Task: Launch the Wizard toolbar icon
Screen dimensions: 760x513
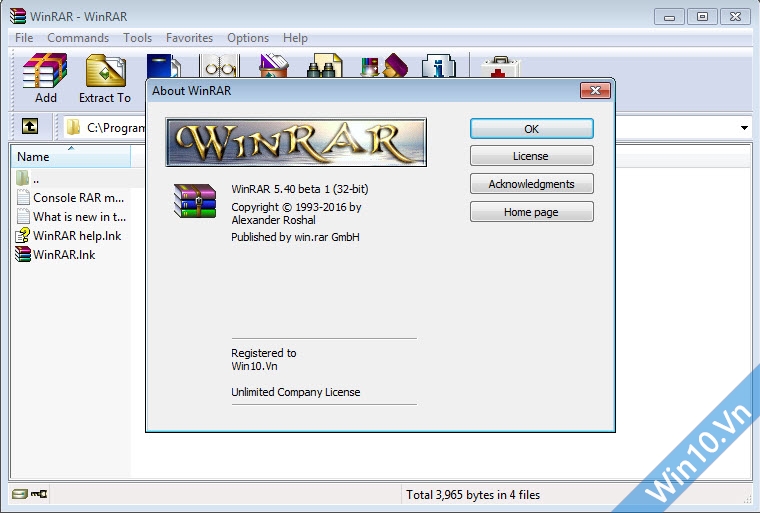Action: pyautogui.click(x=384, y=66)
